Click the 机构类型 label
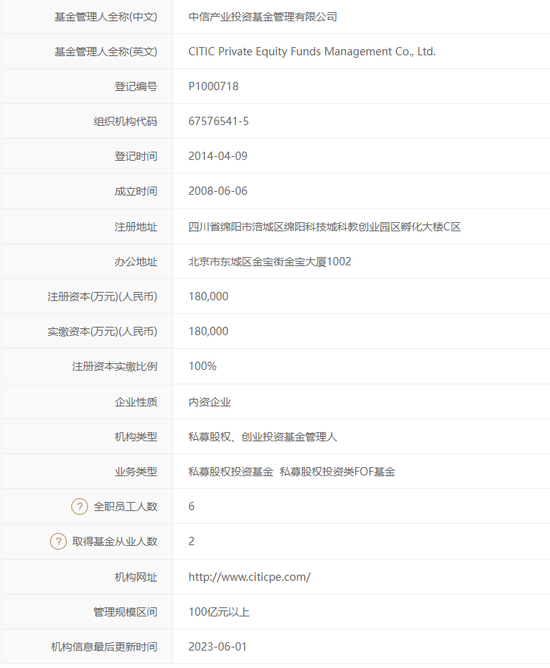The image size is (550, 668). [136, 437]
